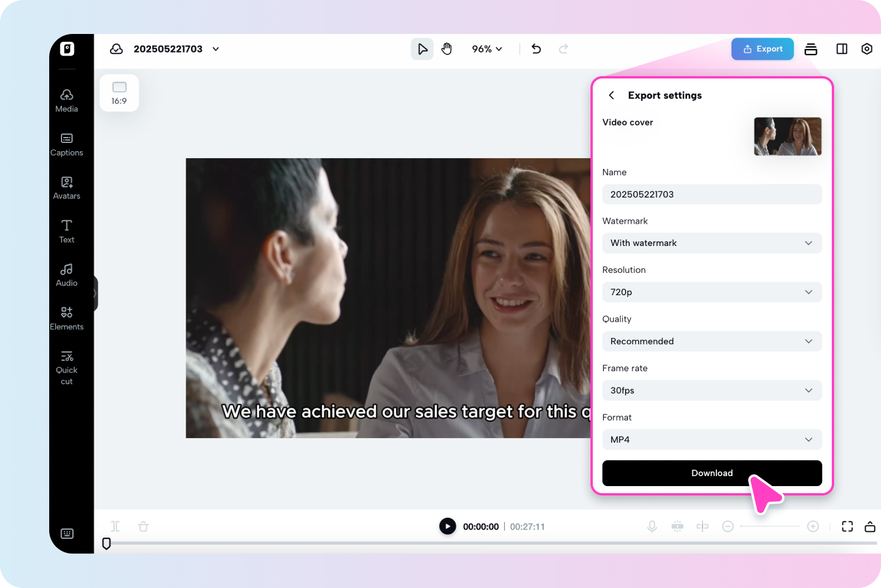This screenshot has width=881, height=588.
Task: Open the Captions panel
Action: pyautogui.click(x=66, y=144)
